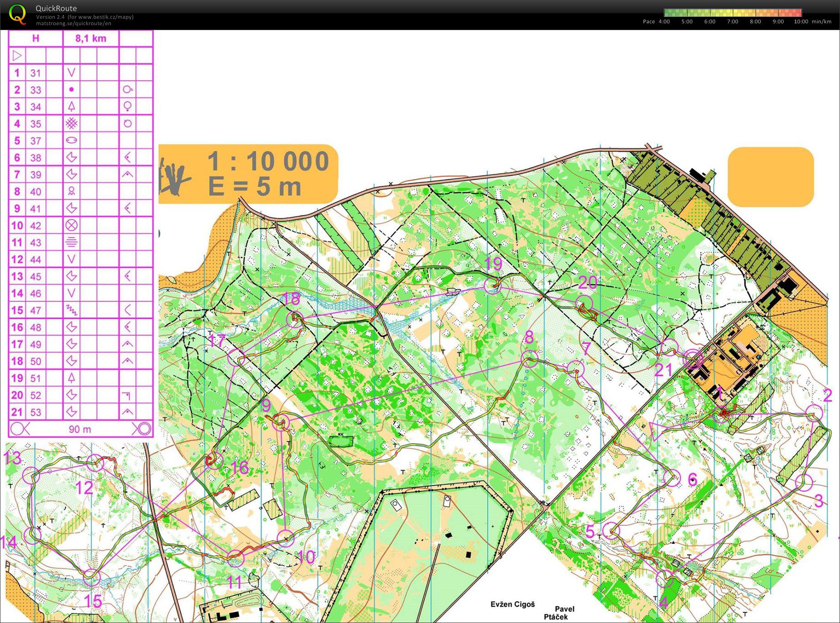Click the '1 : 10 000' scale text
Image resolution: width=840 pixels, height=623 pixels.
[x=268, y=161]
